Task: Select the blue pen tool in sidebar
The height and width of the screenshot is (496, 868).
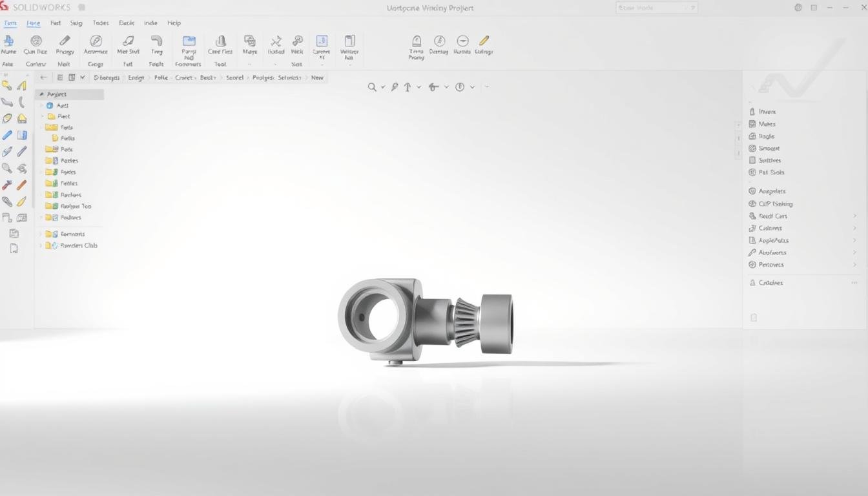Action: (7, 135)
